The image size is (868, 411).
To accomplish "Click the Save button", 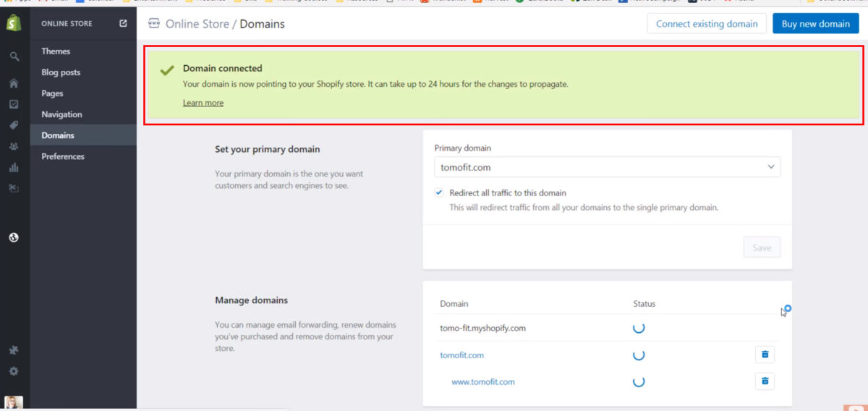I will point(762,247).
